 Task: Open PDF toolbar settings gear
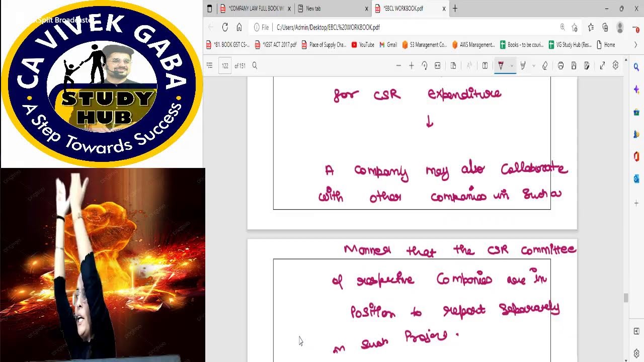(x=615, y=65)
